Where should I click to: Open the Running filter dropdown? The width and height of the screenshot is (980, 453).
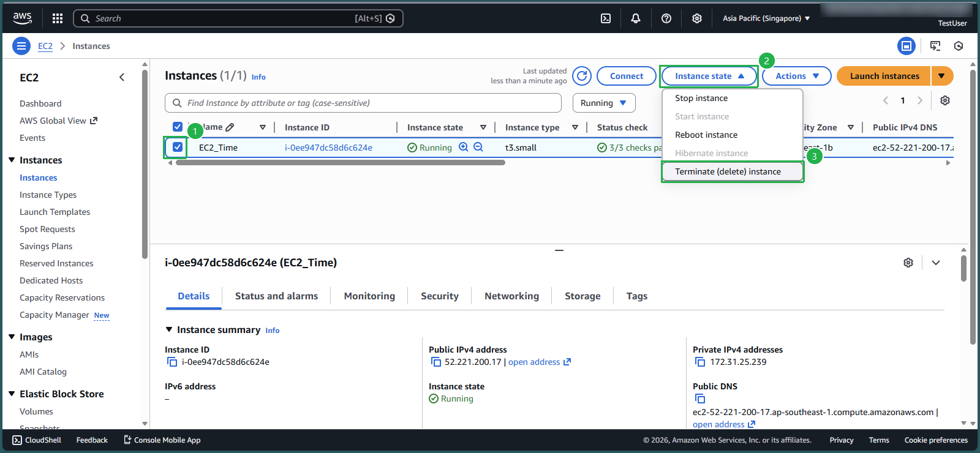pos(604,103)
